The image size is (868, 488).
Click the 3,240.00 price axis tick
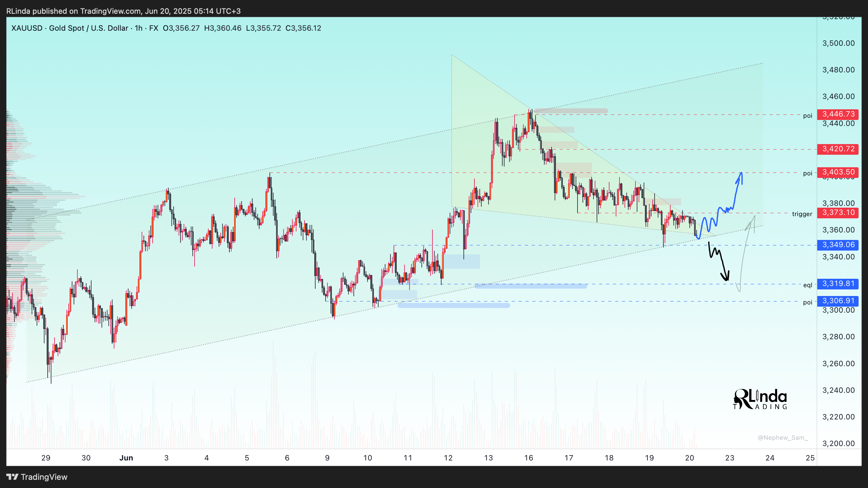click(x=838, y=390)
